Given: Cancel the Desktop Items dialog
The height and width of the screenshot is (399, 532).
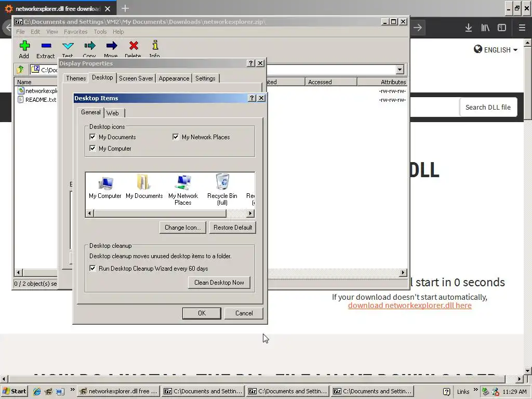Looking at the screenshot, I should click(244, 313).
